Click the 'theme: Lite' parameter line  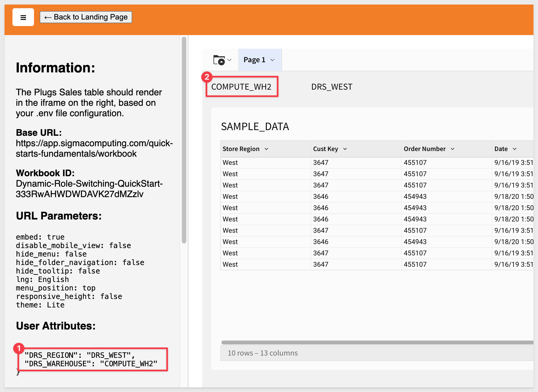(40, 305)
